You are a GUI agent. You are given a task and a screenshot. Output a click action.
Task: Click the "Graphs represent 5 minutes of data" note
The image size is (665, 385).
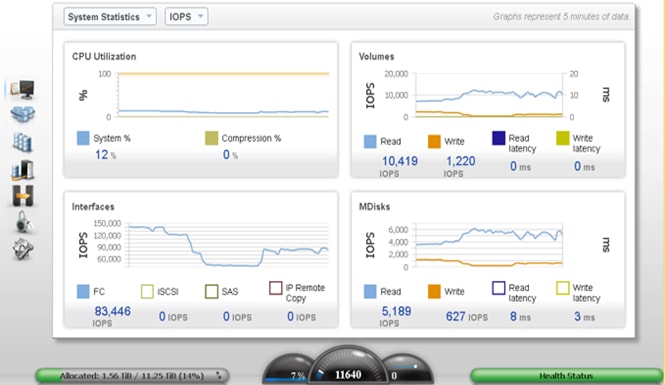coord(561,17)
